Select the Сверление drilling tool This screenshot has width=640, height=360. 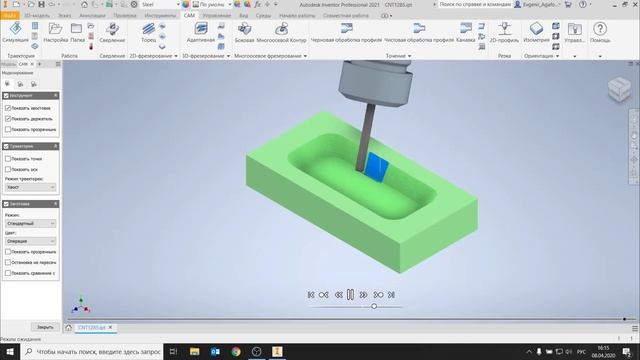coord(112,29)
